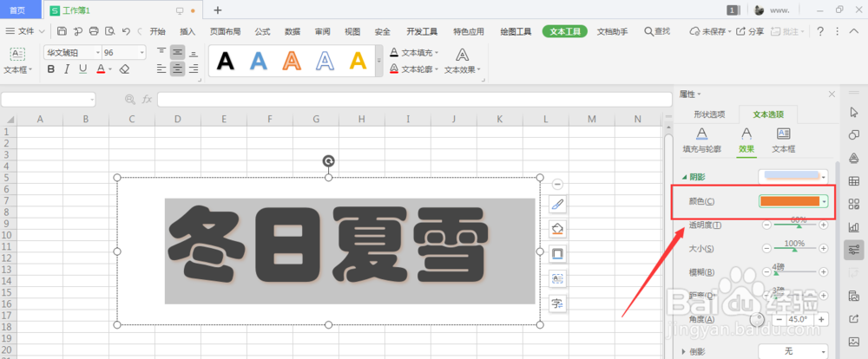Click the Save icon in quick toolbar
This screenshot has width=868, height=359.
point(62,31)
